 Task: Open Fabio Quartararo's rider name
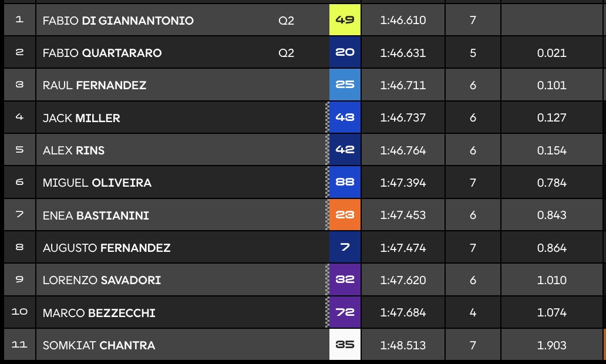[102, 53]
